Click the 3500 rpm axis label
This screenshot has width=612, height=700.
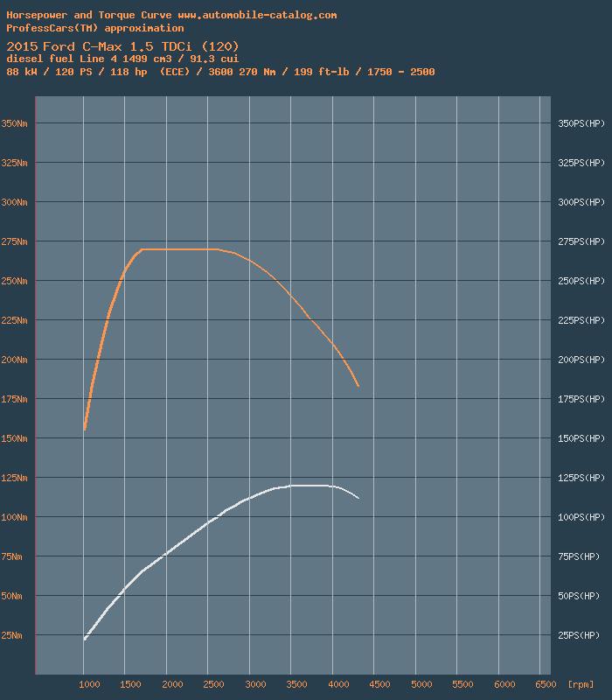(x=296, y=684)
